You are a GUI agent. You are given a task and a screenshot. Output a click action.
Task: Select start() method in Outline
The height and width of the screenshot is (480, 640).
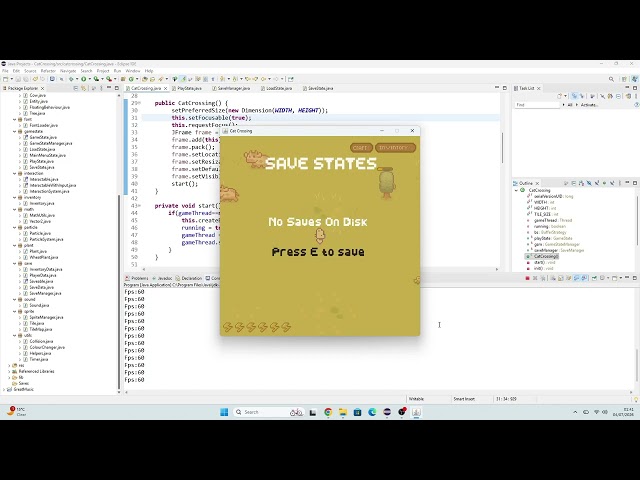(x=543, y=262)
